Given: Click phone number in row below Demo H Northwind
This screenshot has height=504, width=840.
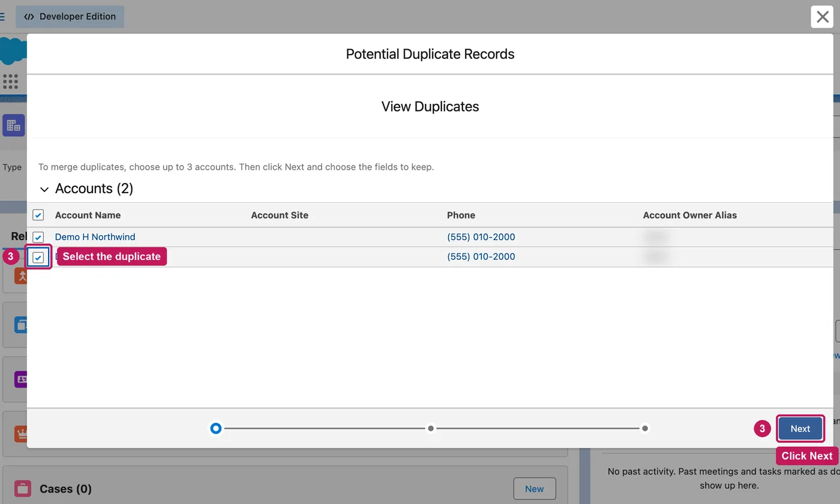Looking at the screenshot, I should [481, 257].
